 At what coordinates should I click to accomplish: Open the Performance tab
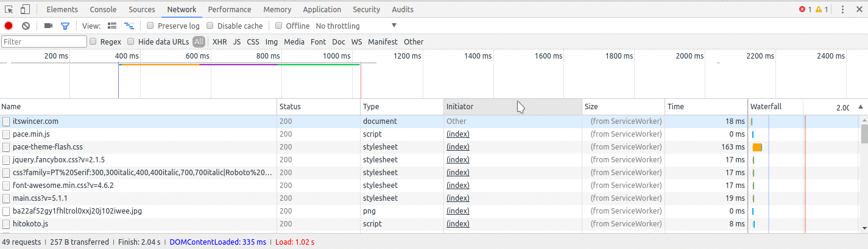click(x=229, y=9)
